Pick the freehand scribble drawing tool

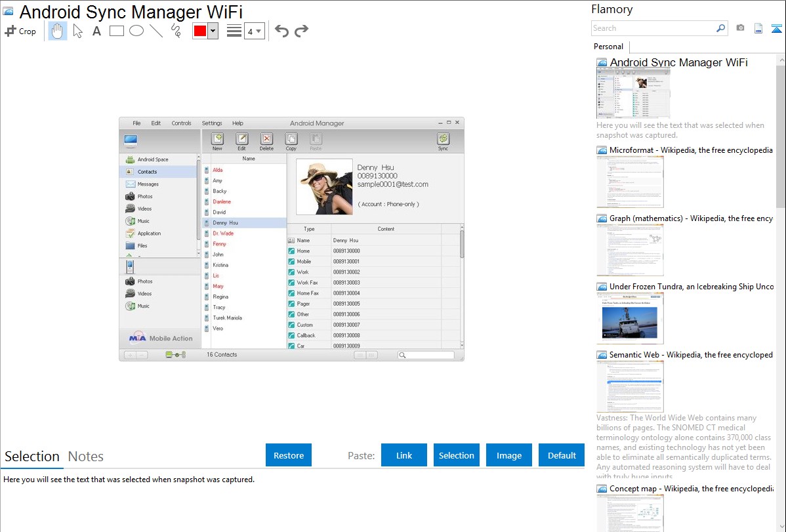(x=176, y=31)
